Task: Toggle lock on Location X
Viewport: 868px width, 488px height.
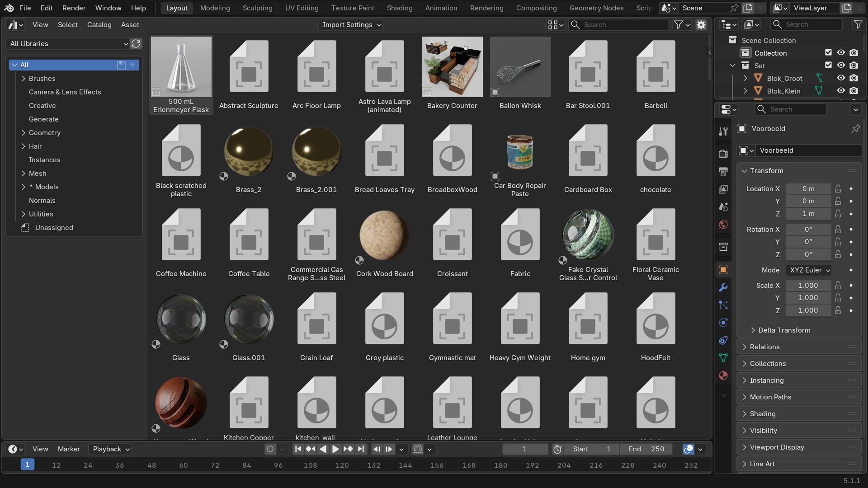Action: point(838,189)
